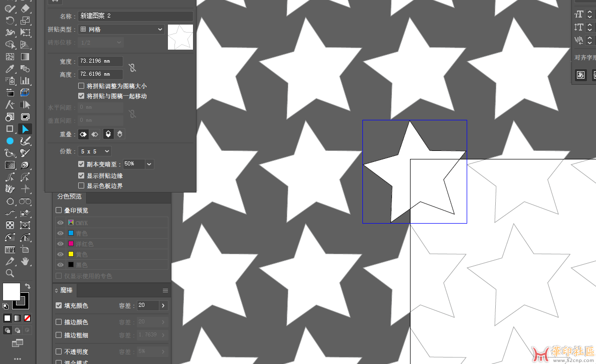Switch to the 魔棒 tab

click(x=67, y=290)
